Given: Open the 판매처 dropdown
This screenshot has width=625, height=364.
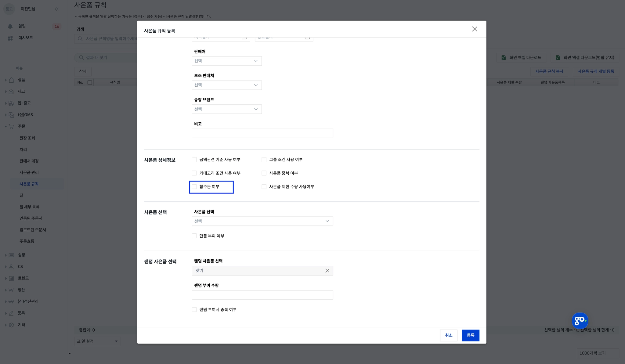Looking at the screenshot, I should (x=226, y=61).
